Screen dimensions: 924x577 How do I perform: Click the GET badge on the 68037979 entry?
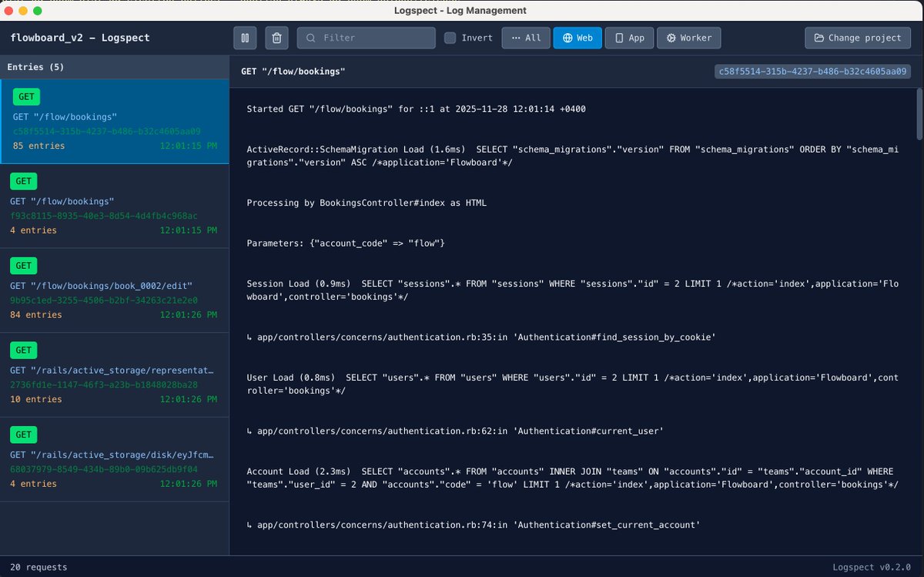click(x=24, y=435)
